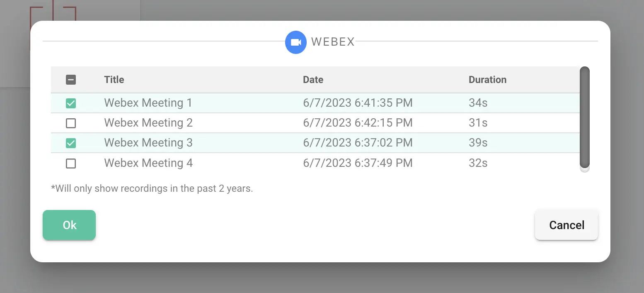Uncheck the Webex Meeting 3 checkbox
This screenshot has height=293, width=644.
point(71,143)
